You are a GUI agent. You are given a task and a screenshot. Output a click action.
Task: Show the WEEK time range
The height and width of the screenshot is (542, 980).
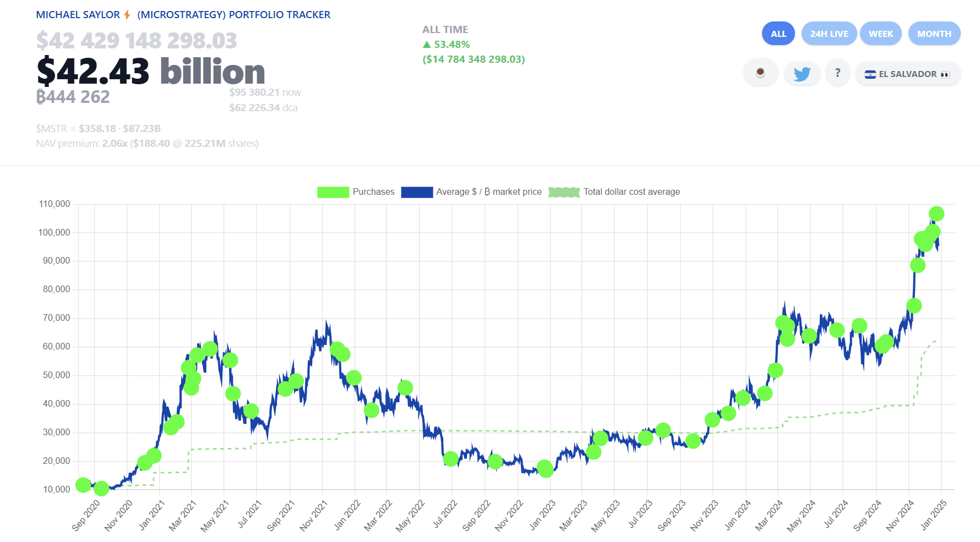880,34
